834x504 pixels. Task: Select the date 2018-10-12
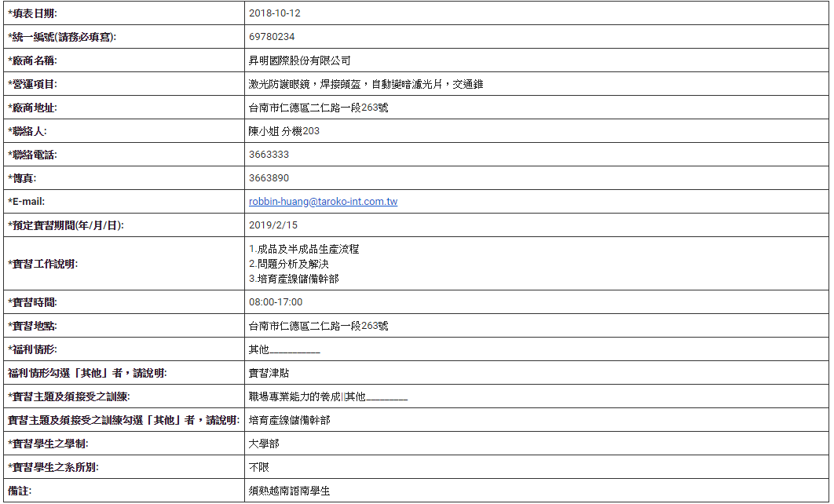(x=274, y=13)
